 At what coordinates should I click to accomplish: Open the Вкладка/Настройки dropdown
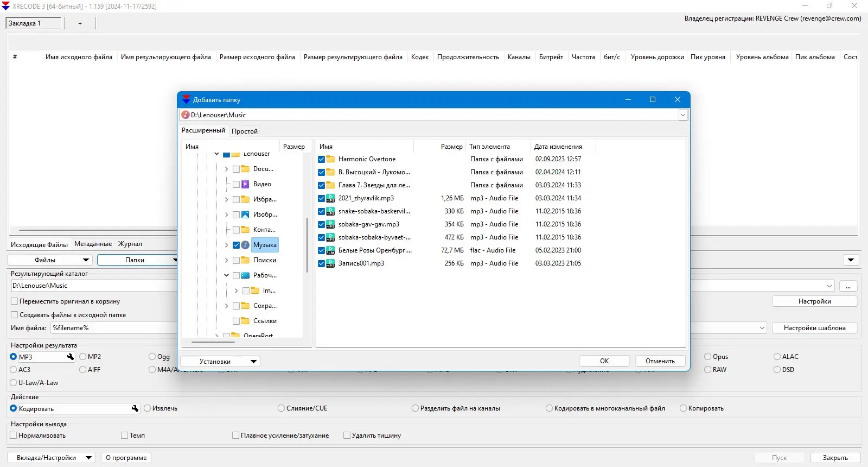[x=52, y=458]
